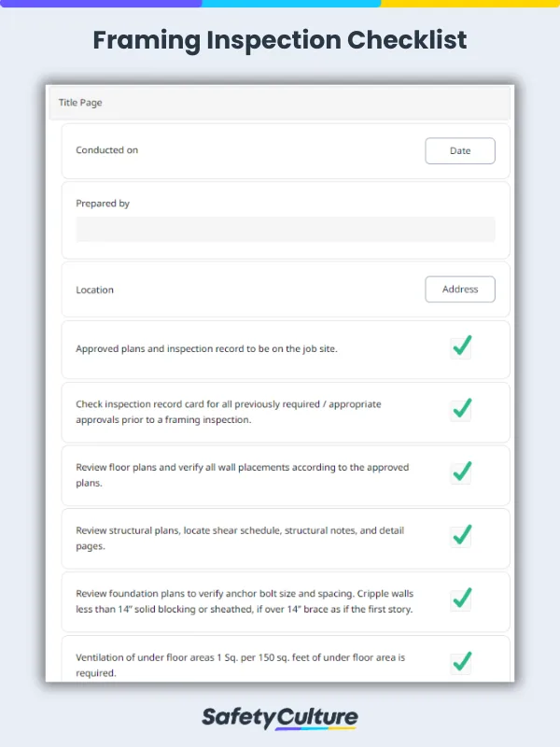Open the Address selector for Location
Image resolution: width=560 pixels, height=747 pixels.
tap(460, 289)
